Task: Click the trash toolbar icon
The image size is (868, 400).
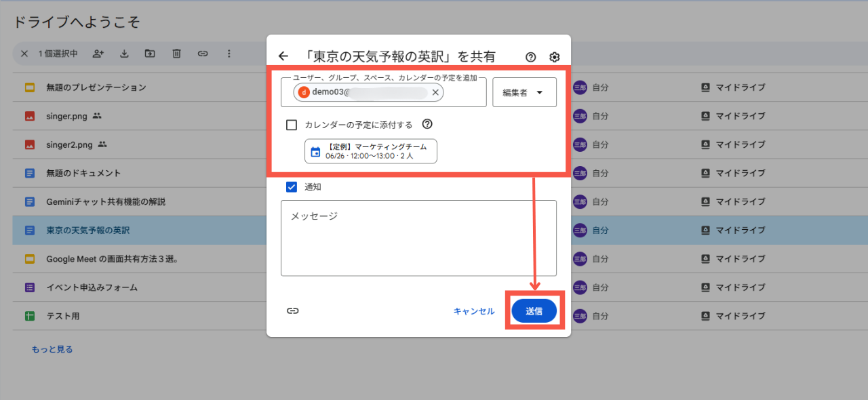Action: click(x=176, y=54)
